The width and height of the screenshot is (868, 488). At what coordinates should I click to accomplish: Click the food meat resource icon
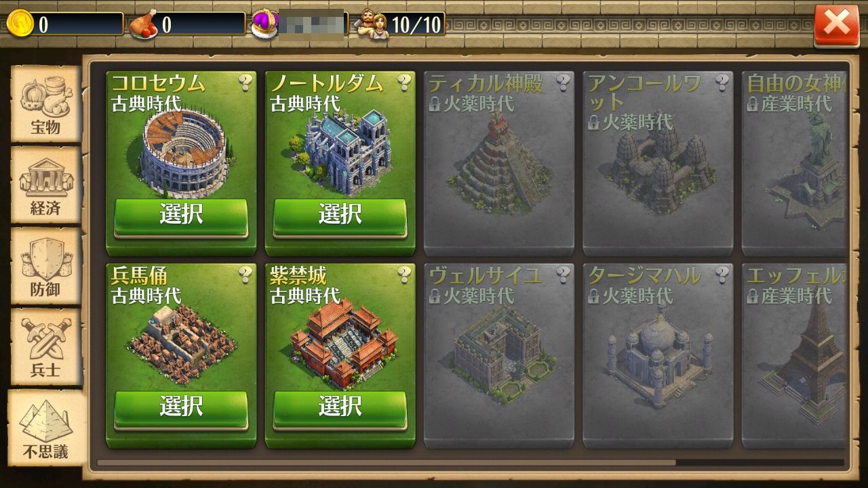143,25
